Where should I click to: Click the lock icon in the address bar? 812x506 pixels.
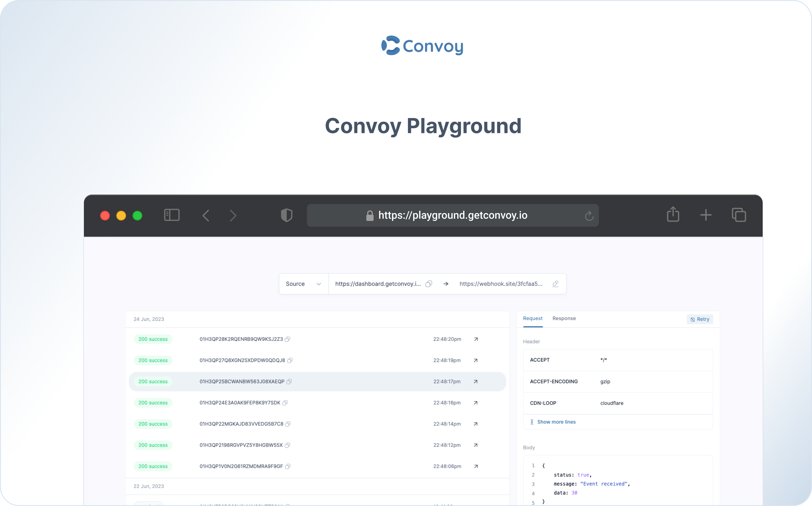tap(370, 216)
